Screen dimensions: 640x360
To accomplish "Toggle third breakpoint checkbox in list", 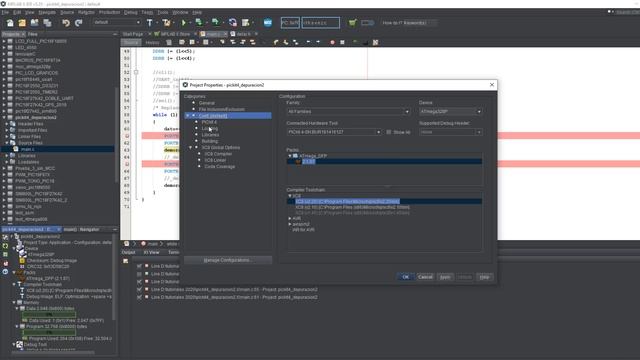I will coord(140,282).
